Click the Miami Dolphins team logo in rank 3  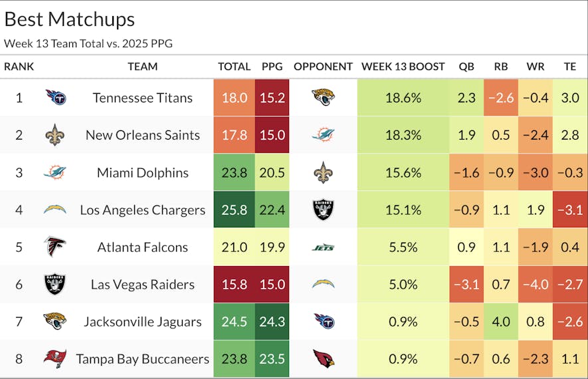[x=55, y=173]
